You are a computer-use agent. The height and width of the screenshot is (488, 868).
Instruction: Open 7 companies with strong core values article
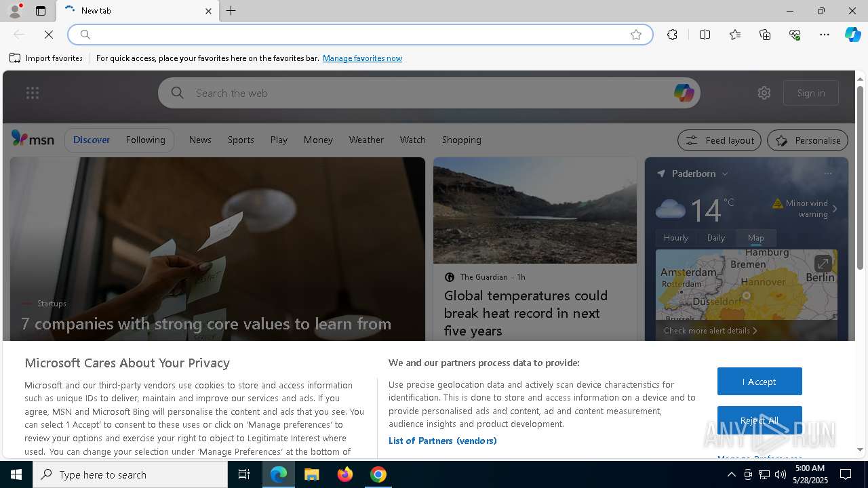(x=206, y=323)
